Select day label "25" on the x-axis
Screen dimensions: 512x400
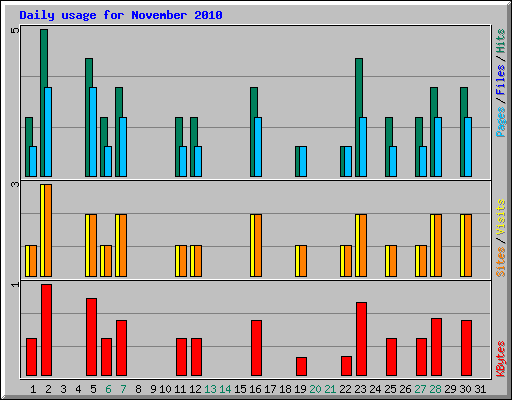[x=390, y=389]
